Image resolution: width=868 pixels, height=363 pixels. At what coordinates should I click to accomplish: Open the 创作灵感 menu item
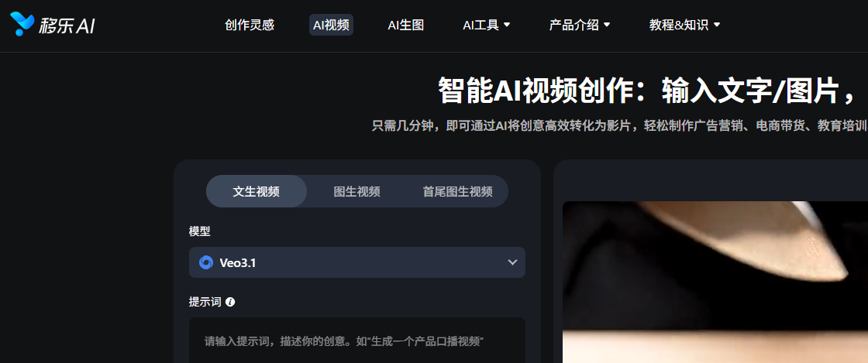click(x=250, y=25)
